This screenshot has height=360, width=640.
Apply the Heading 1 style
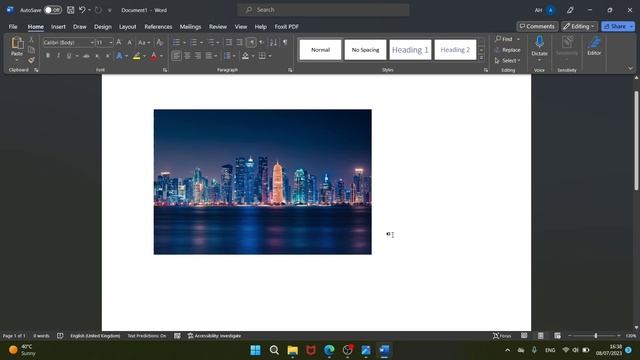click(x=410, y=50)
